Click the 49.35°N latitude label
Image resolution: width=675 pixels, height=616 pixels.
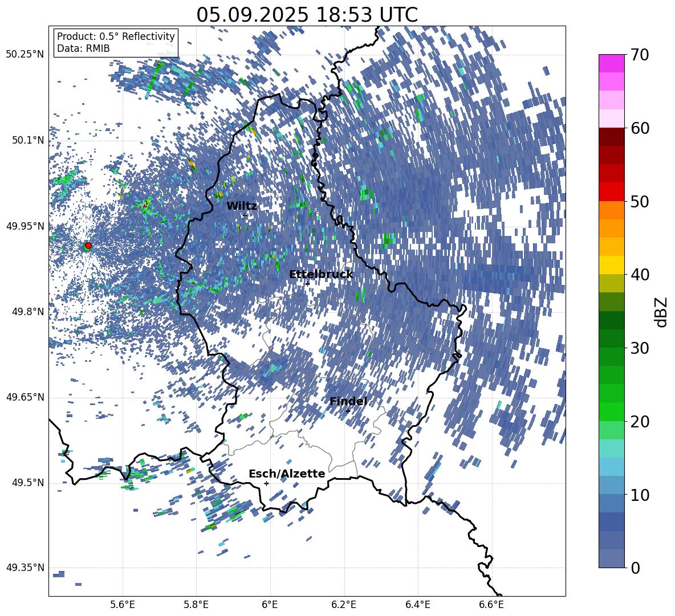[25, 568]
